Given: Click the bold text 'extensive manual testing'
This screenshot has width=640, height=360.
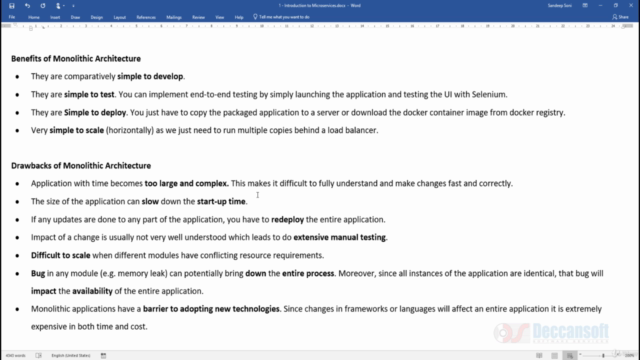Looking at the screenshot, I should click(x=340, y=237).
